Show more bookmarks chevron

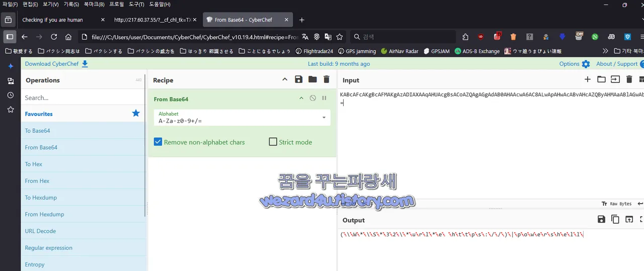(605, 51)
